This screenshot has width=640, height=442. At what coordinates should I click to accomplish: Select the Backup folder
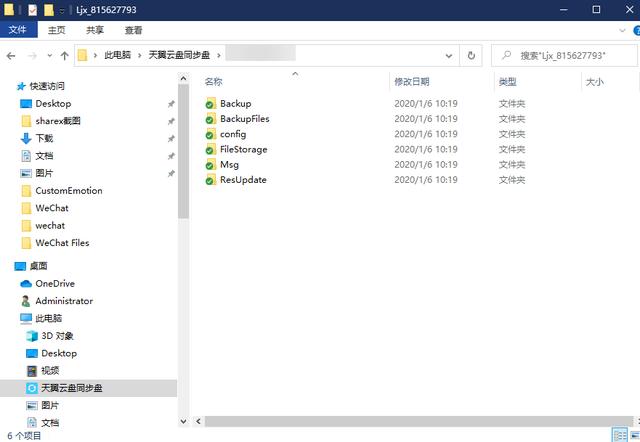pos(236,104)
